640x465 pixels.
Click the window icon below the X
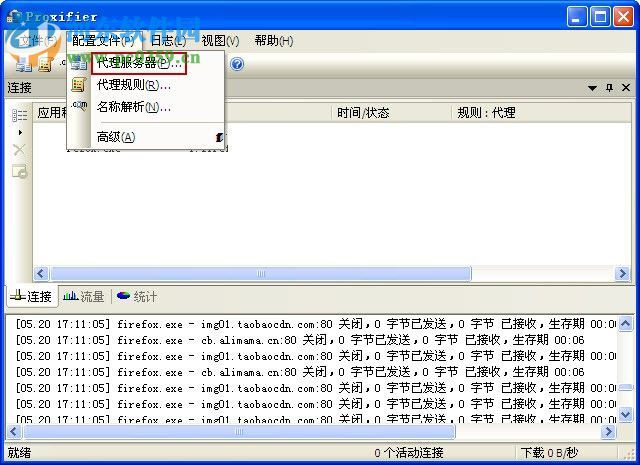pyautogui.click(x=19, y=171)
